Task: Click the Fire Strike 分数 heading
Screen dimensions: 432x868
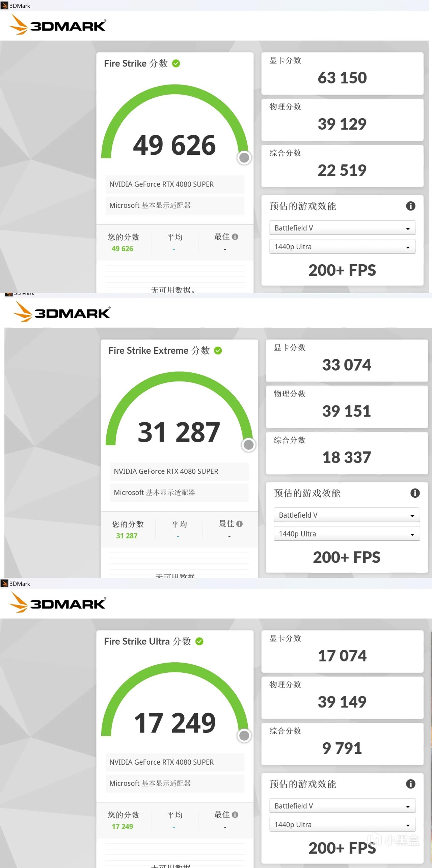Action: (x=136, y=64)
